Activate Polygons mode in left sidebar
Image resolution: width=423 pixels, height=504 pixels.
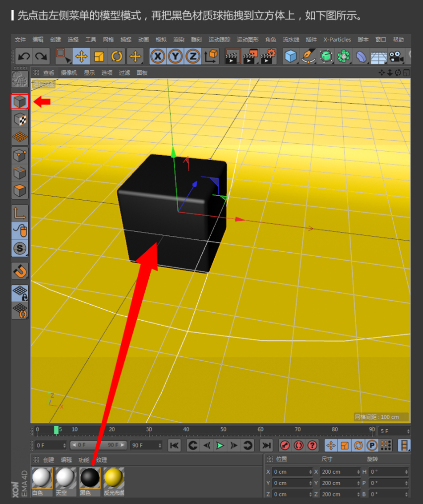coord(20,190)
